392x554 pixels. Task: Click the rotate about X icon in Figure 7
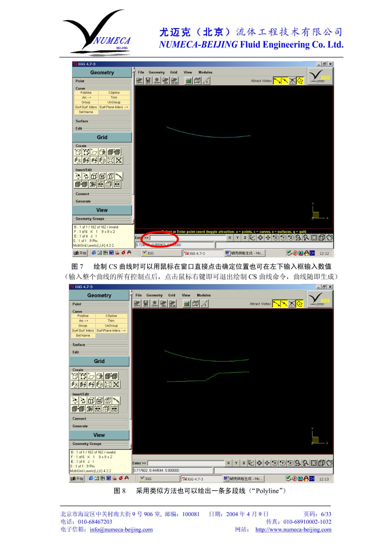[x=275, y=238]
